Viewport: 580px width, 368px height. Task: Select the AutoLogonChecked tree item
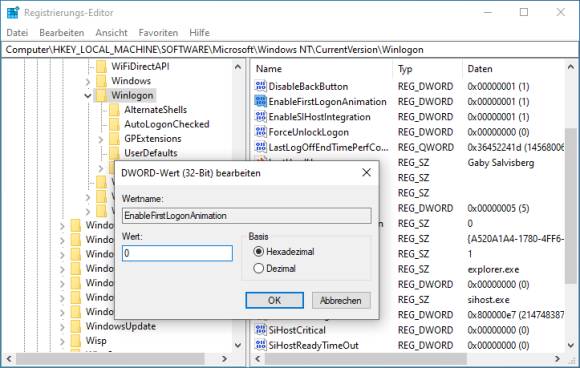coord(167,124)
